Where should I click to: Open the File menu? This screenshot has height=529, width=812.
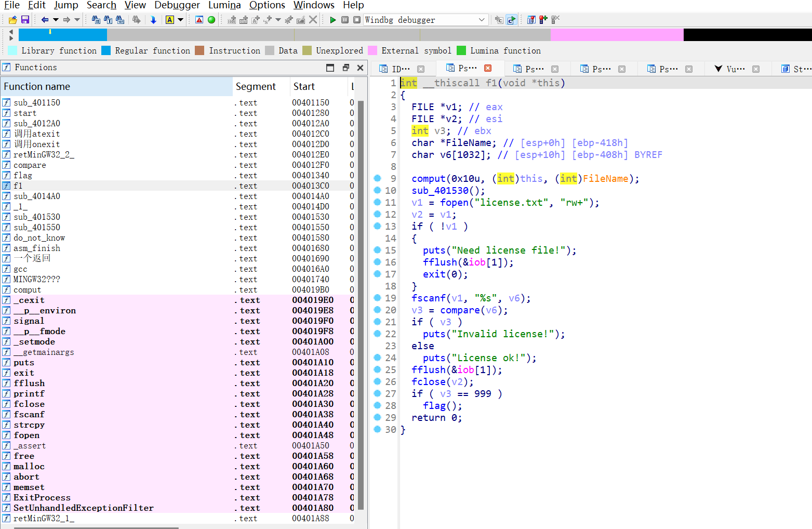click(x=11, y=5)
